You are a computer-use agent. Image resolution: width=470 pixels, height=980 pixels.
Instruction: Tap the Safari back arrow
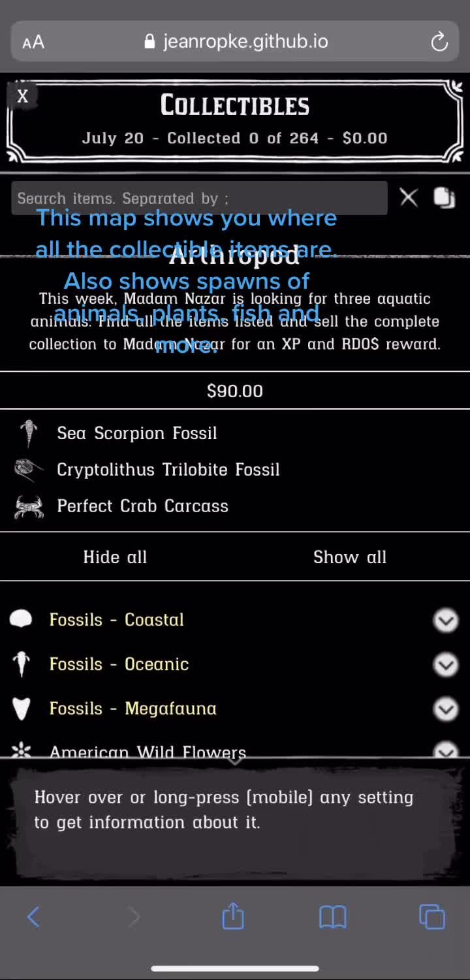point(34,917)
